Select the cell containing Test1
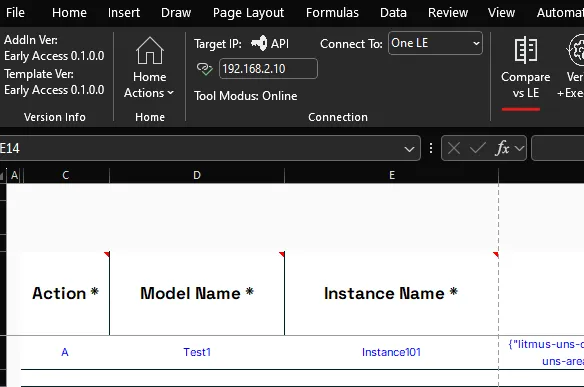 point(197,352)
